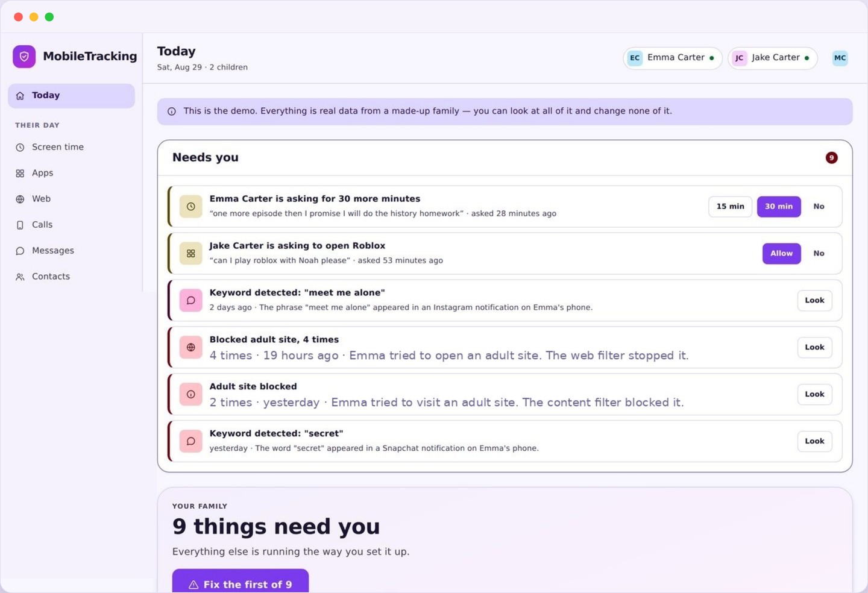Viewport: 868px width, 593px height.
Task: Click "Jake Carter is asking to open Roblox"
Action: tap(297, 246)
